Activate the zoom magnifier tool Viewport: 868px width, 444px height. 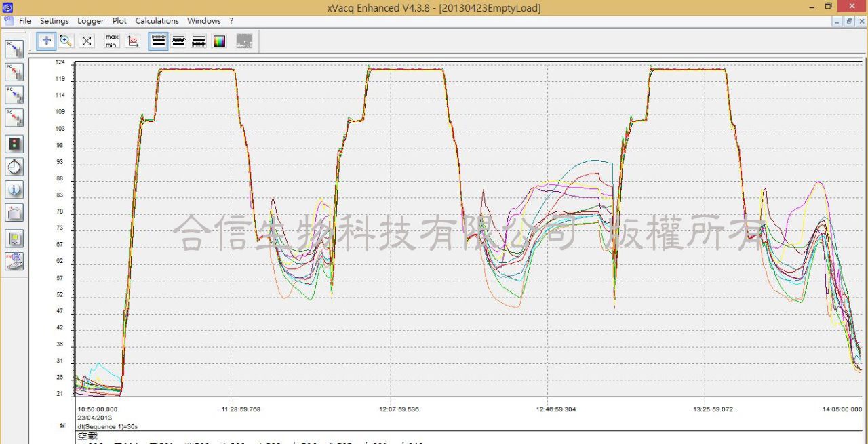pyautogui.click(x=66, y=41)
